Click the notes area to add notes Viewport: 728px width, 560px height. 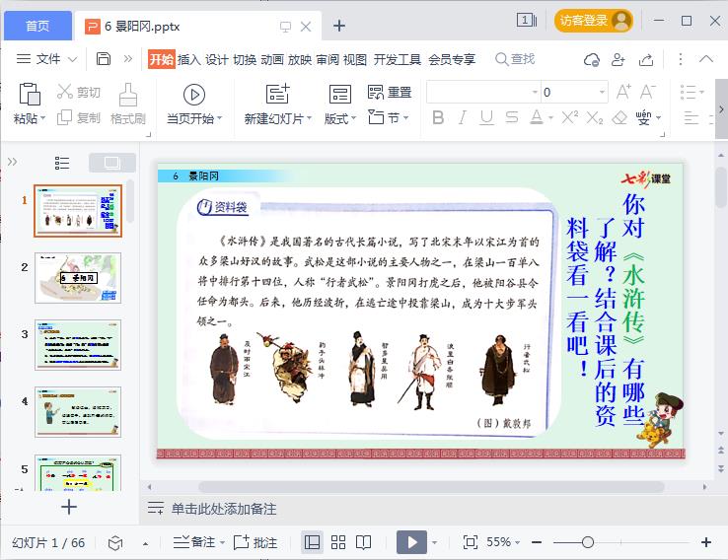click(224, 509)
